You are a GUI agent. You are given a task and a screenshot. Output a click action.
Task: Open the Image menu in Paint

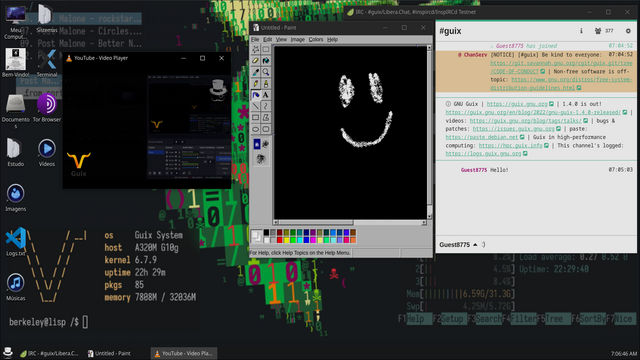(298, 40)
